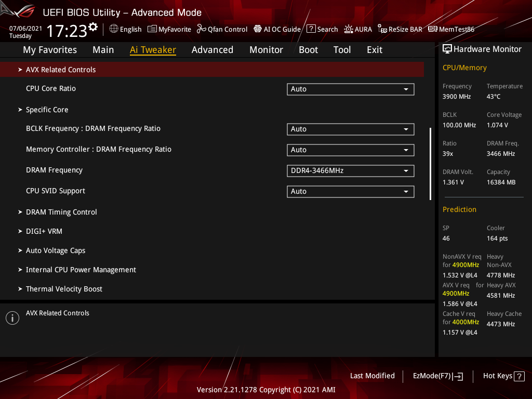
Task: Open Memory Controller : DRAM Frequency Ratio dropdown
Action: click(351, 150)
